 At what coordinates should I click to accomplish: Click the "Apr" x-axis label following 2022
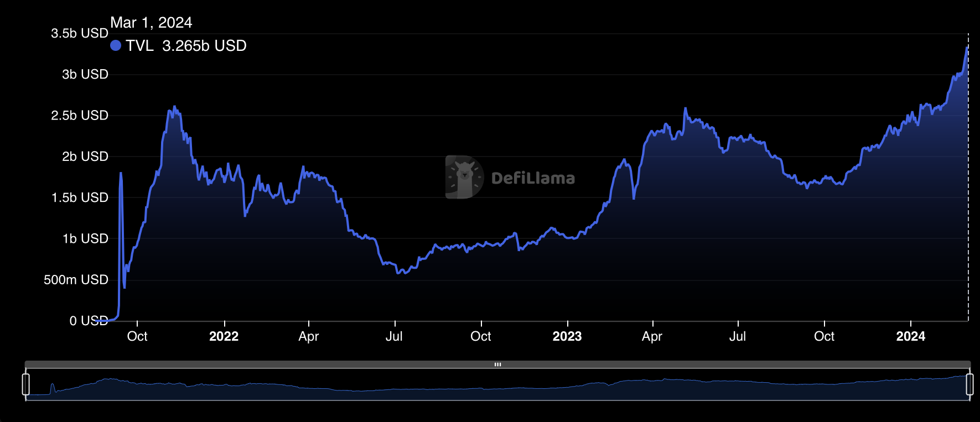[x=309, y=336]
